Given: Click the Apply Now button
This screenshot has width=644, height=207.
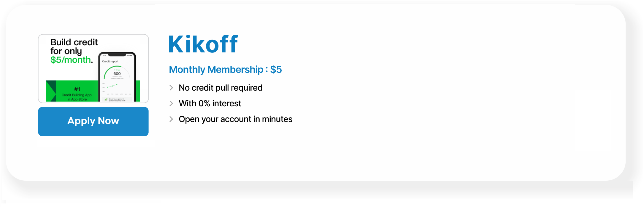Looking at the screenshot, I should pos(93,121).
